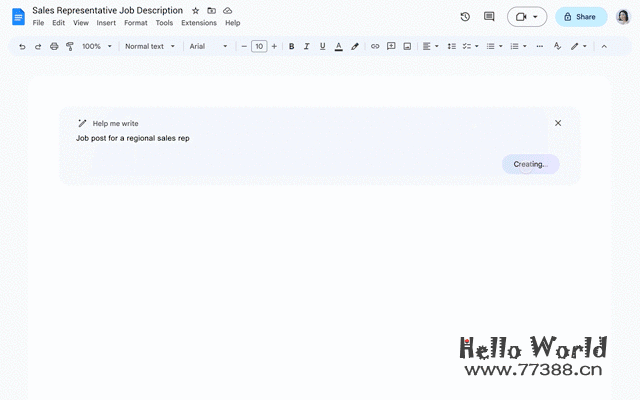Star the Sales Representative Job Description document
Screen dimensions: 640x400
[x=196, y=11]
